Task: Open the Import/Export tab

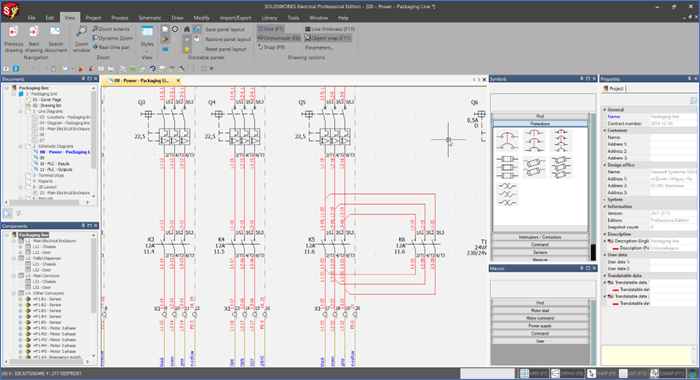Action: pyautogui.click(x=235, y=18)
